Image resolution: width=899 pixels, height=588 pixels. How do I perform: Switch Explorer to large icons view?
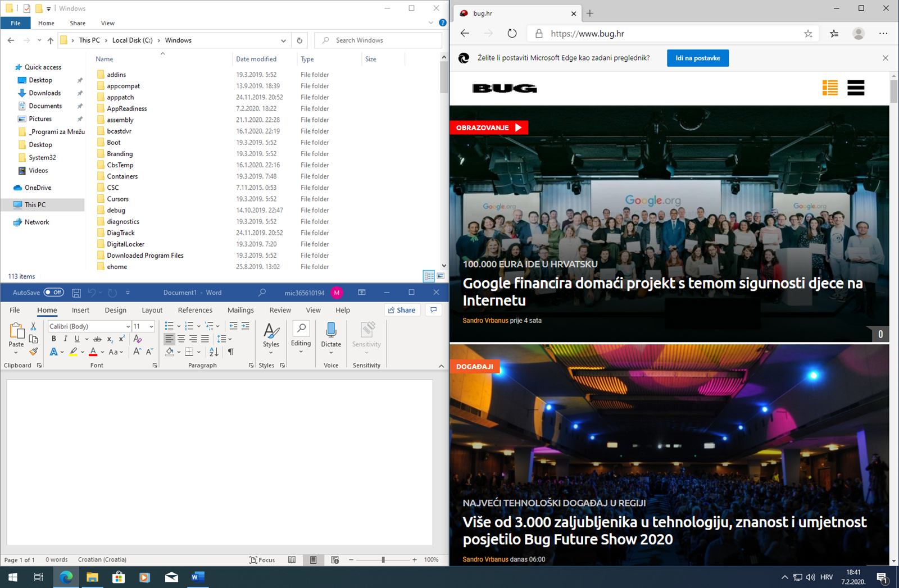[441, 276]
